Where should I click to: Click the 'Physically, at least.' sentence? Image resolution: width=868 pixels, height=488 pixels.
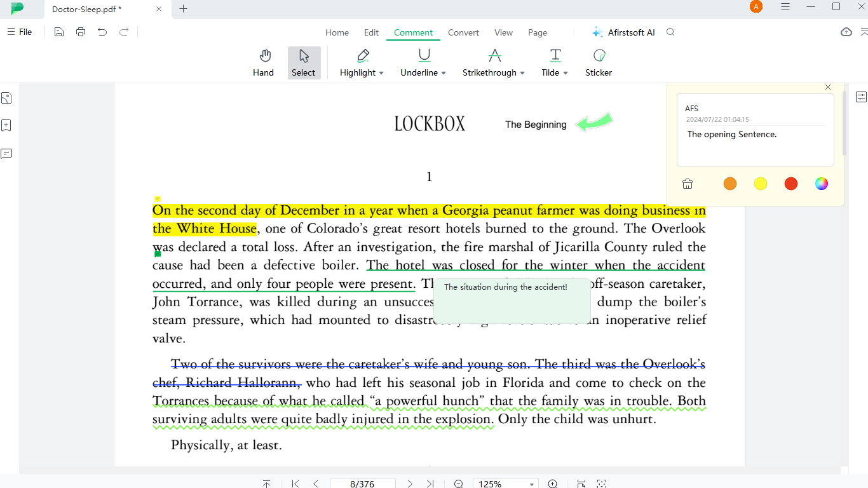point(226,445)
